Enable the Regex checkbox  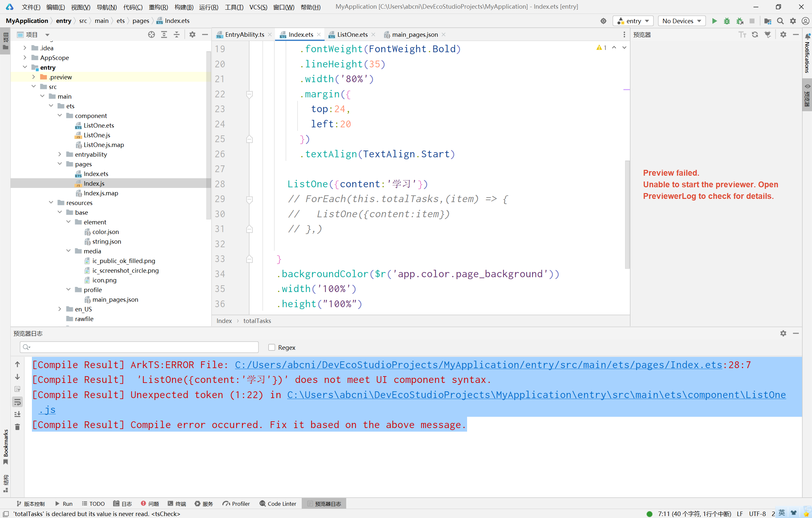(272, 347)
